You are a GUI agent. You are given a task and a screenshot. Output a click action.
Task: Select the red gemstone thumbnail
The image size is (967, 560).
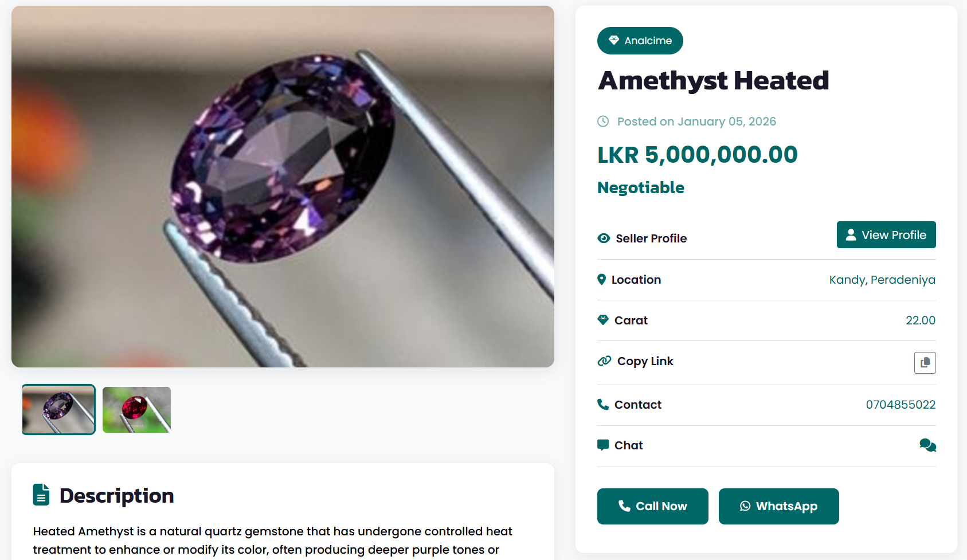click(136, 409)
